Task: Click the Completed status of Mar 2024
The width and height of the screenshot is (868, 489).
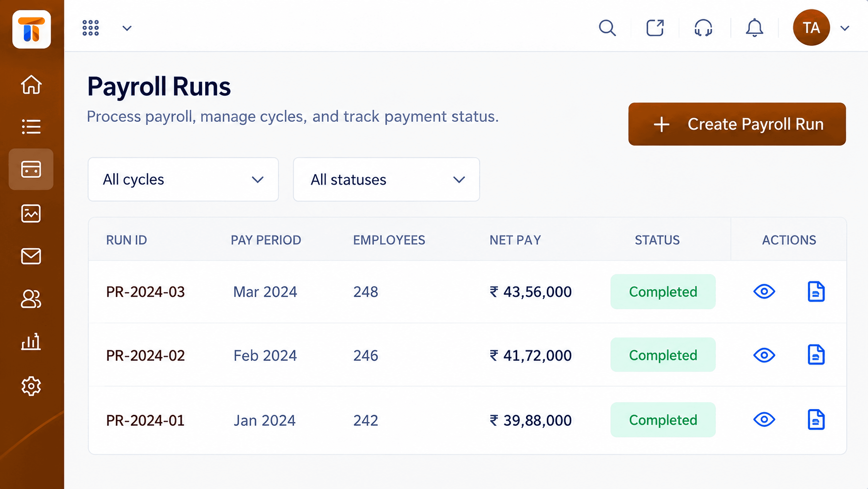Action: [x=663, y=292]
